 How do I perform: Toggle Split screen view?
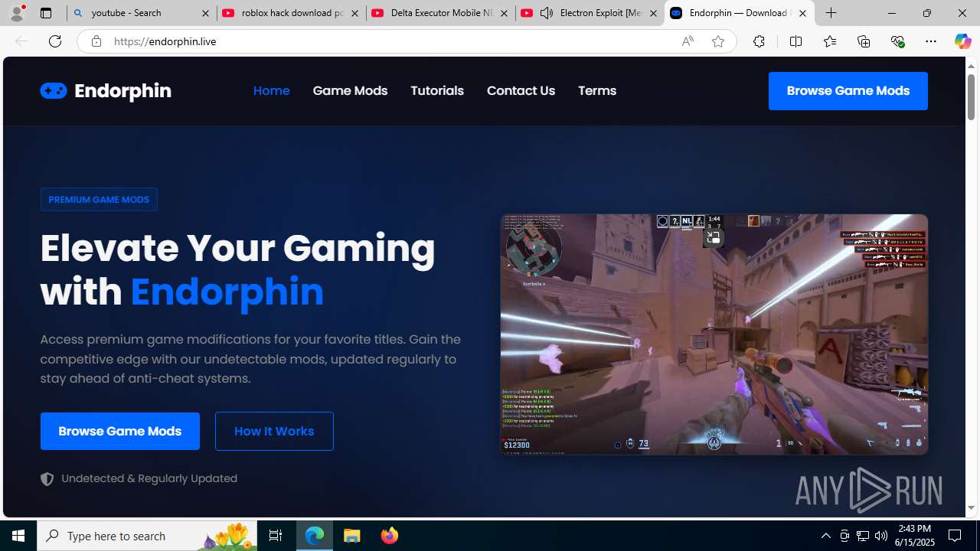[795, 41]
